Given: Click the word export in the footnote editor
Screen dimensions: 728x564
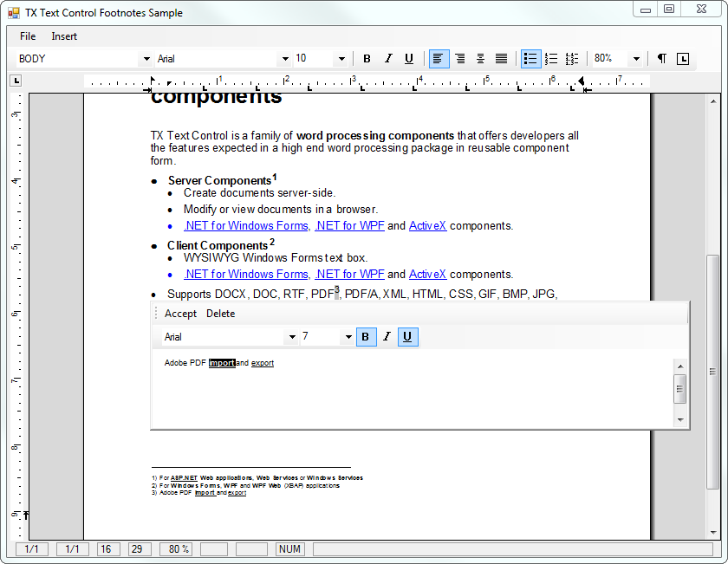Looking at the screenshot, I should [x=263, y=363].
